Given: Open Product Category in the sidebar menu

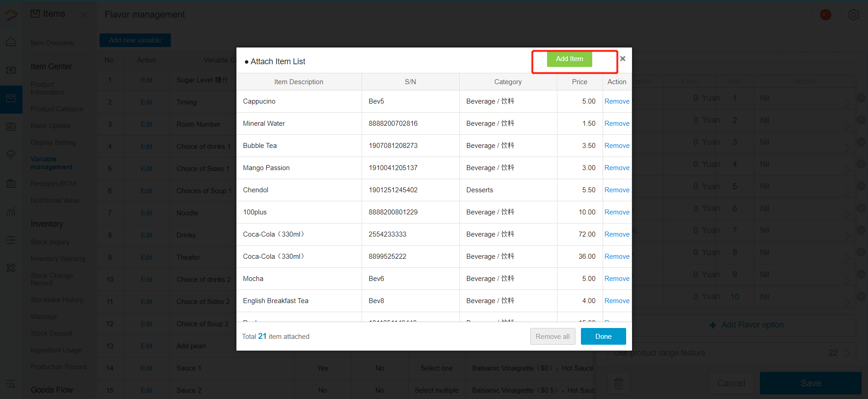Looking at the screenshot, I should 57,109.
